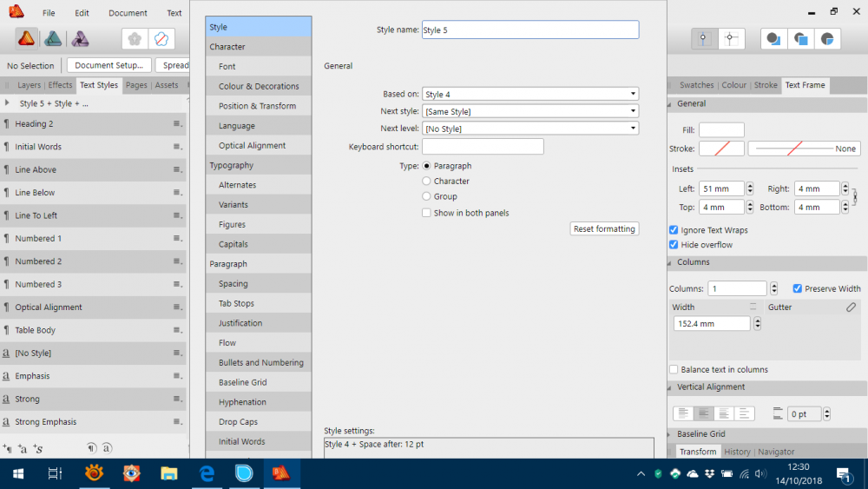
Task: Open the Next level dropdown
Action: coord(530,129)
